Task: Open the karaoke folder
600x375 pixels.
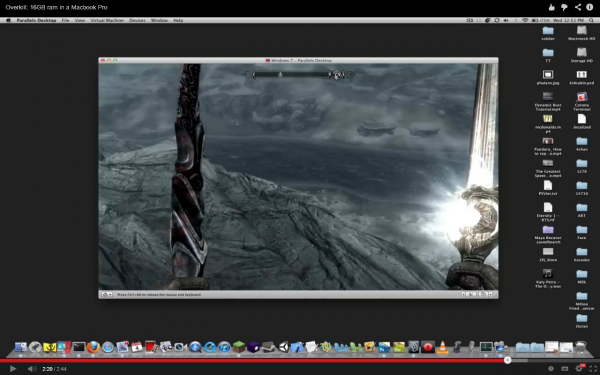Action: [x=582, y=254]
